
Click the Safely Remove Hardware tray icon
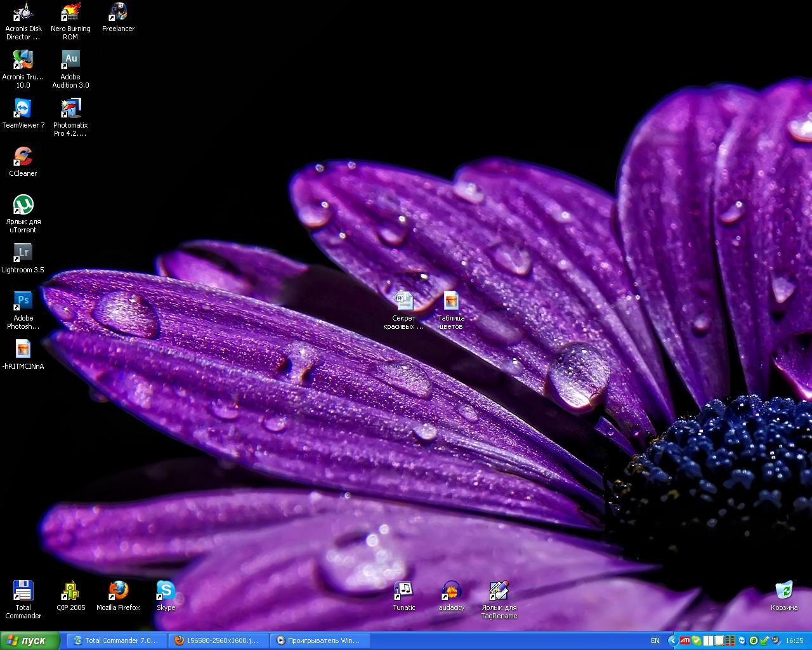tap(765, 640)
